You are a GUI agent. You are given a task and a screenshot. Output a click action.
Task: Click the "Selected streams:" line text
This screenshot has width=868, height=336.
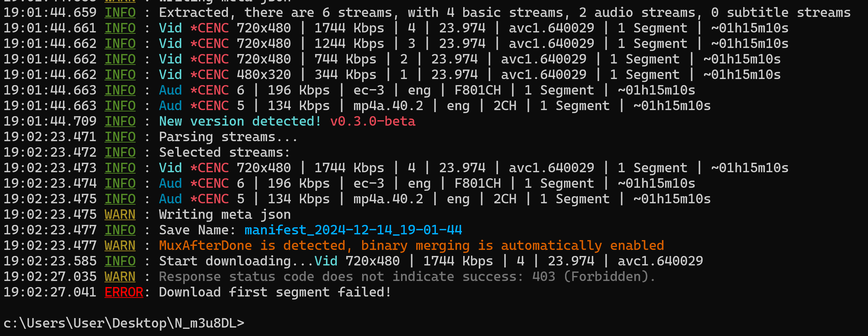pyautogui.click(x=225, y=152)
